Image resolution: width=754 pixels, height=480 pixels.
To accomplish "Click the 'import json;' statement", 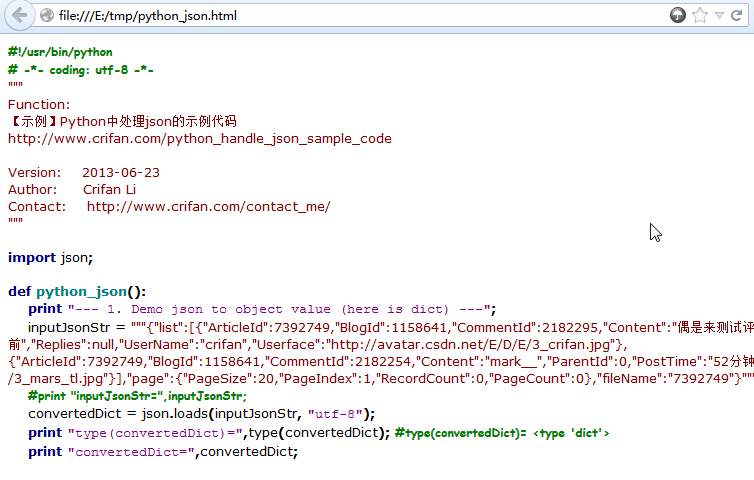I will [50, 258].
